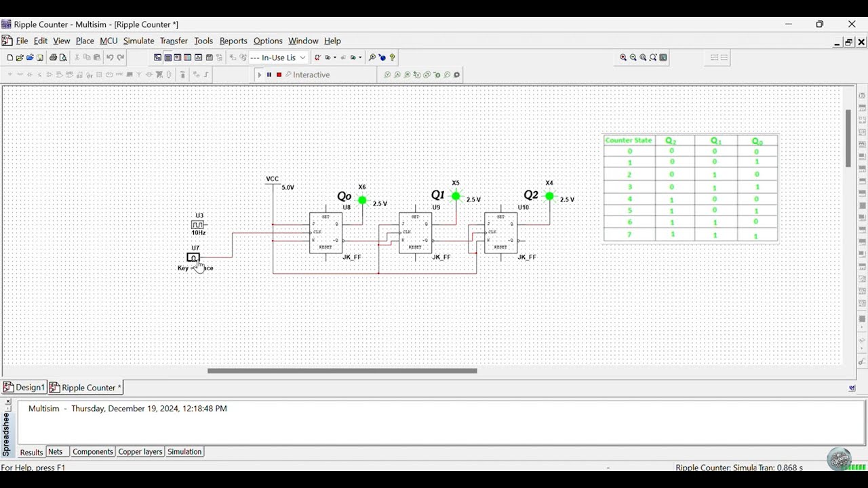Save the design with floppy icon
The width and height of the screenshot is (868, 488).
click(40, 58)
